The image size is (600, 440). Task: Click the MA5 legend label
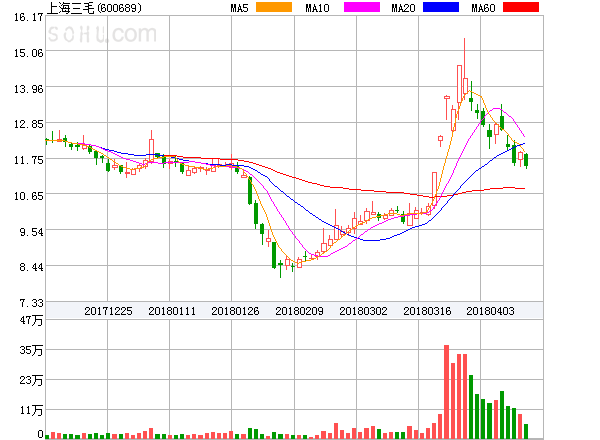(240, 8)
